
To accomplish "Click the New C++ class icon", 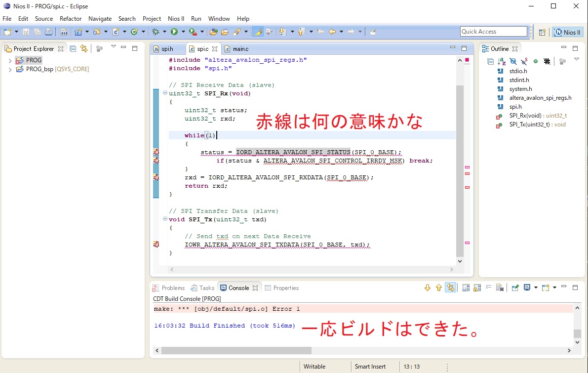I will point(134,32).
